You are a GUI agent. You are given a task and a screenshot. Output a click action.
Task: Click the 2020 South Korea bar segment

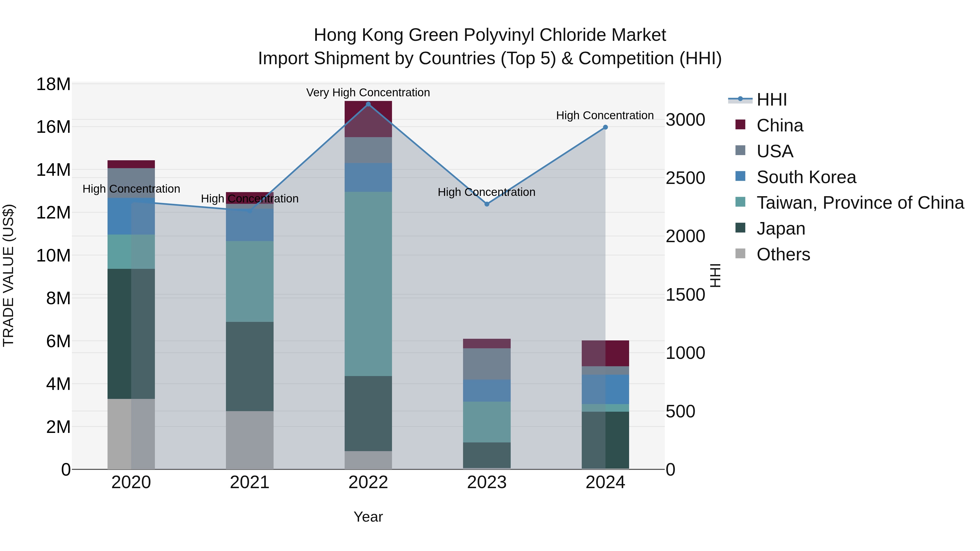[131, 216]
